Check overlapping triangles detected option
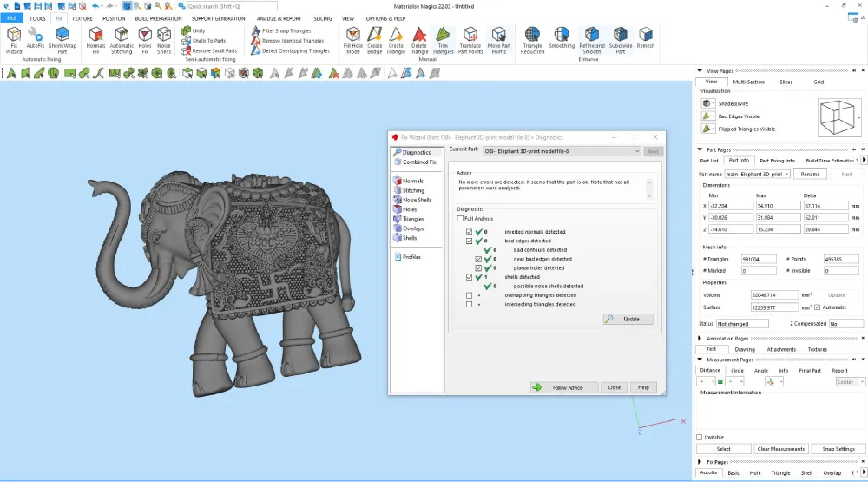 [x=470, y=295]
